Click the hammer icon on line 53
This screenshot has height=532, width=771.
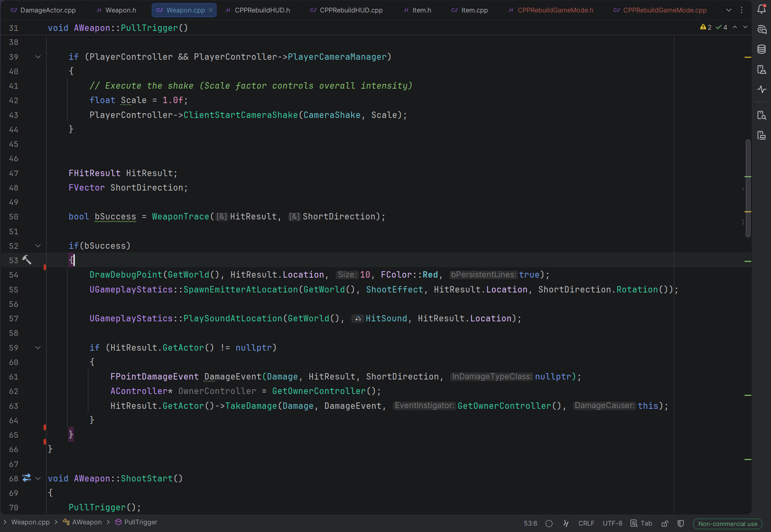26,260
